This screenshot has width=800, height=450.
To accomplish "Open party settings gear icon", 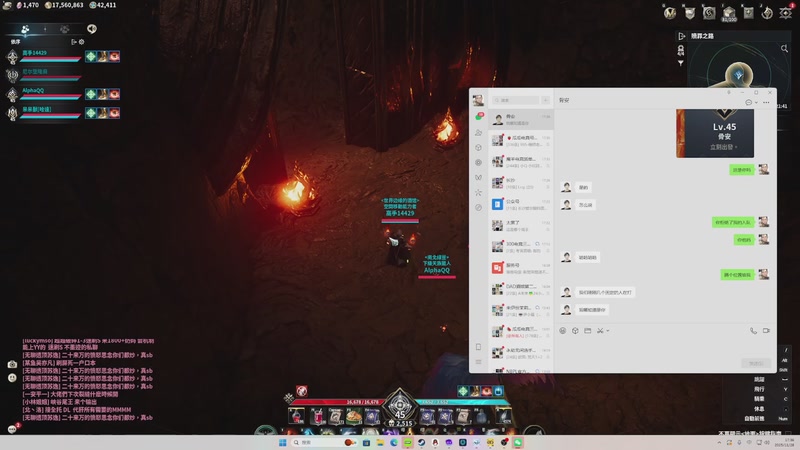I will click(82, 42).
